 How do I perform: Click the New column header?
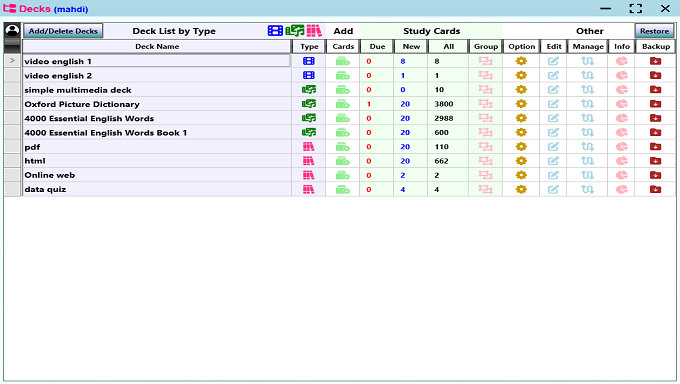point(411,46)
